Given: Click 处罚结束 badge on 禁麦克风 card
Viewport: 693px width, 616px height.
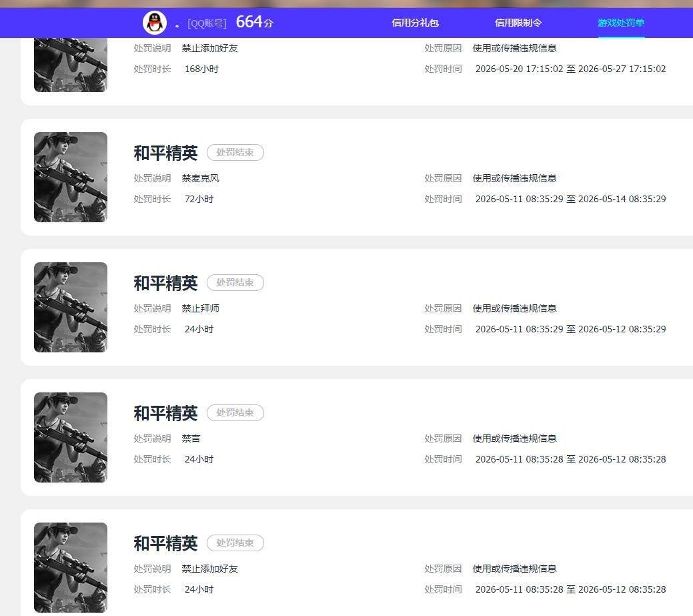Looking at the screenshot, I should pos(235,153).
